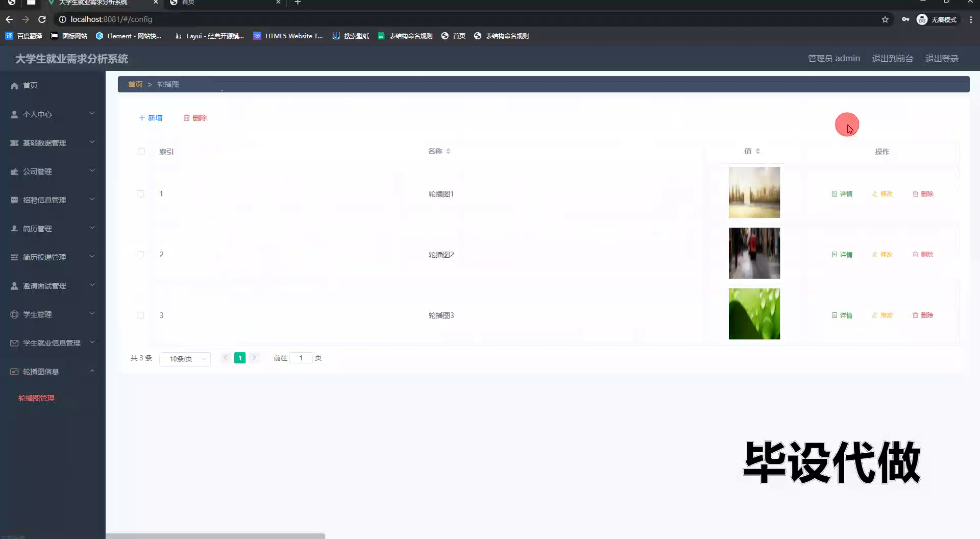Check the select-all checkbox in the table header
The width and height of the screenshot is (980, 539).
141,152
